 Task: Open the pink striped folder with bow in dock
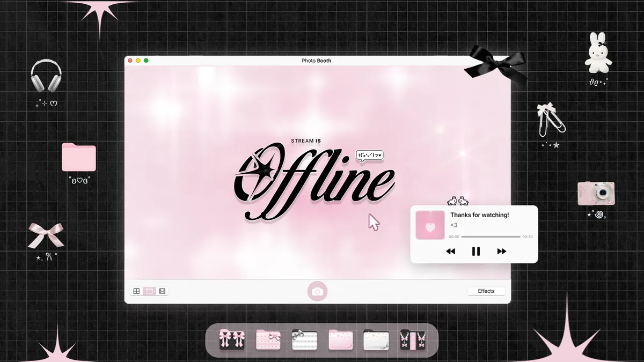click(268, 340)
